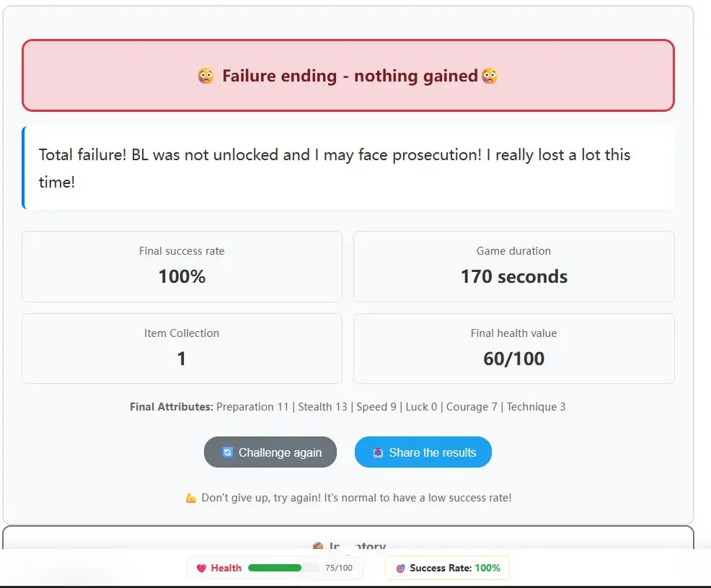Image resolution: width=711 pixels, height=588 pixels.
Task: Click the Item Collection card
Action: (182, 348)
